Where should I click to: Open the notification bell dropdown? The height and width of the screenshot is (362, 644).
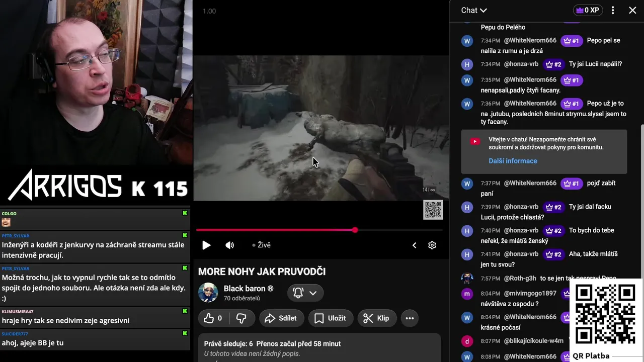pyautogui.click(x=305, y=293)
